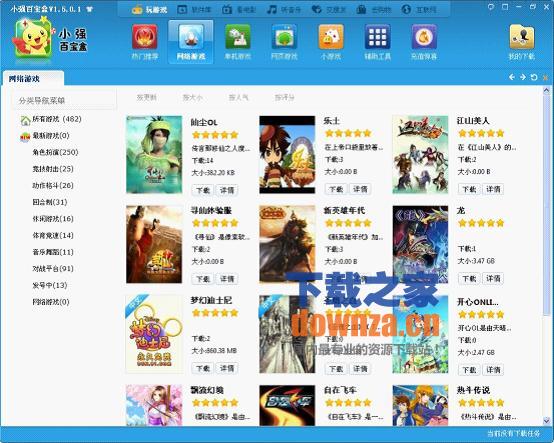Sort the game list by 按人气

pos(238,98)
